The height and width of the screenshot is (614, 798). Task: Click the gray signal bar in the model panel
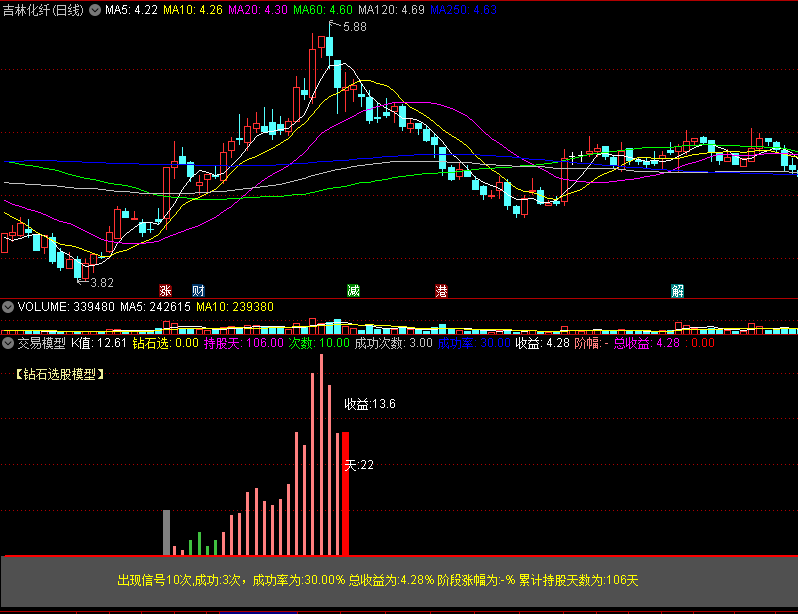click(x=166, y=533)
